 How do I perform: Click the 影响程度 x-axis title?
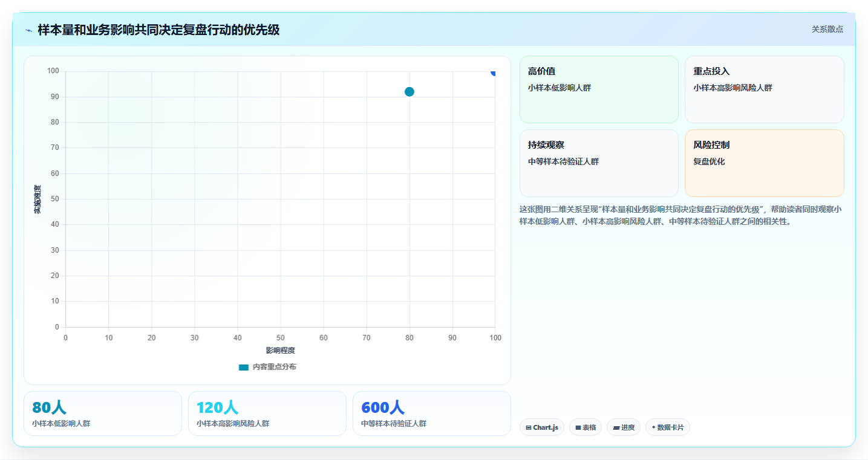tap(281, 351)
